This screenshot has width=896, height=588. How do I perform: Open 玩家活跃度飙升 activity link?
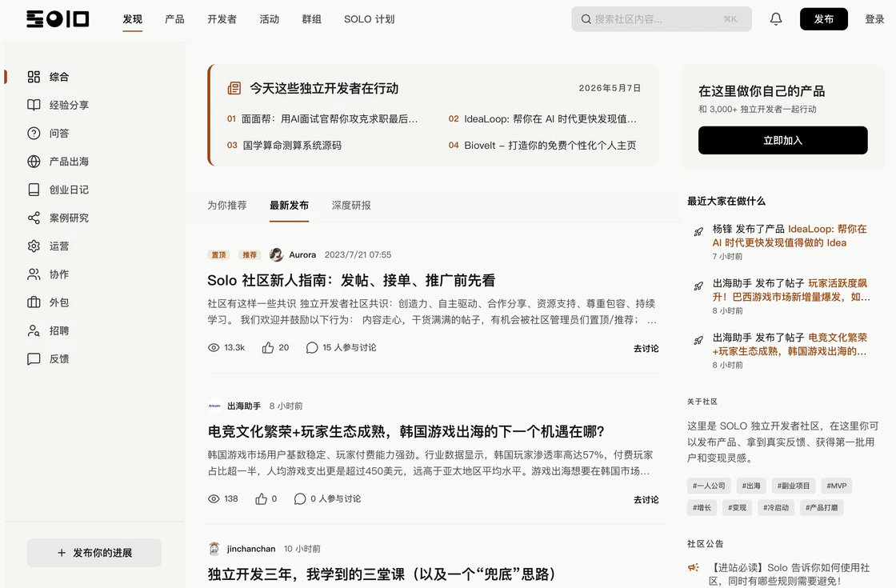coord(791,290)
